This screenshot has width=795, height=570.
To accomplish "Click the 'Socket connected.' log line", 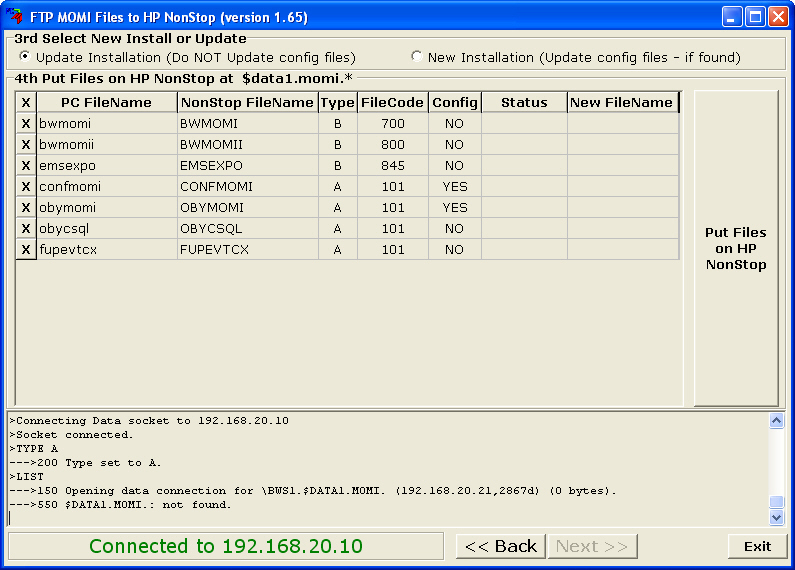I will click(71, 435).
